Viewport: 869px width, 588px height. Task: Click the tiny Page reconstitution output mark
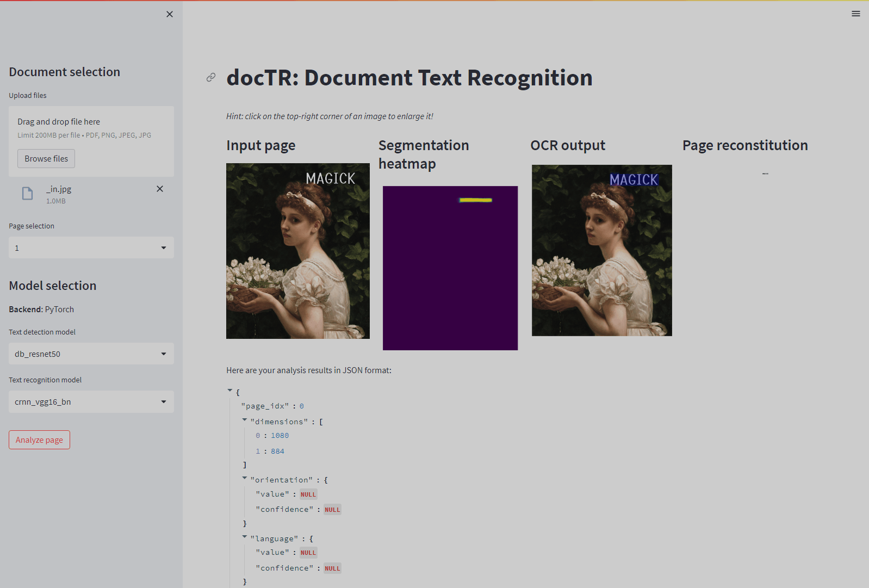(765, 174)
